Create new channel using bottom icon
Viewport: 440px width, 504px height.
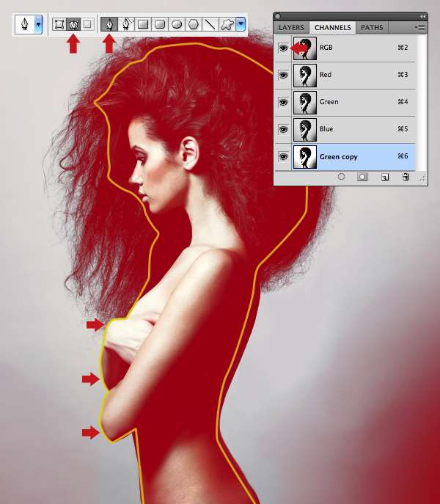pos(384,177)
